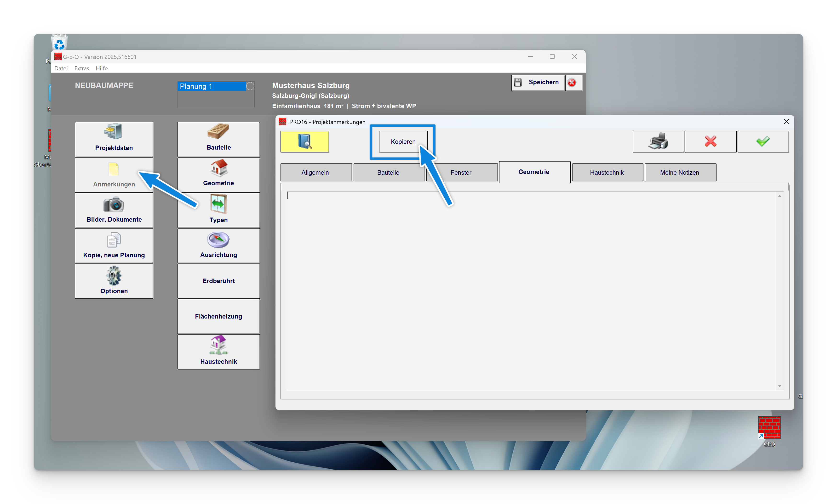Open Haustechnik house module
The height and width of the screenshot is (504, 837).
(218, 351)
